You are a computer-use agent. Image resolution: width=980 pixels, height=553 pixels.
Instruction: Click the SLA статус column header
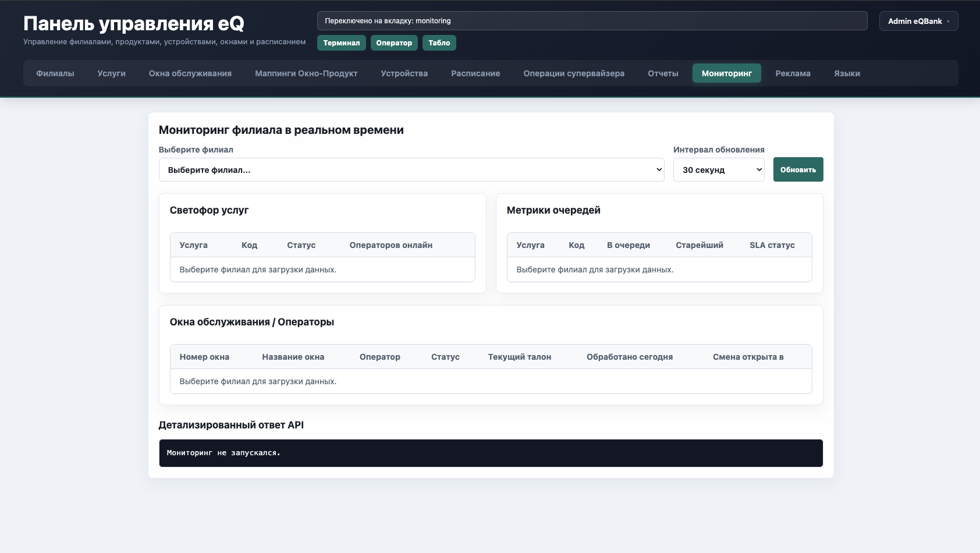pyautogui.click(x=772, y=245)
